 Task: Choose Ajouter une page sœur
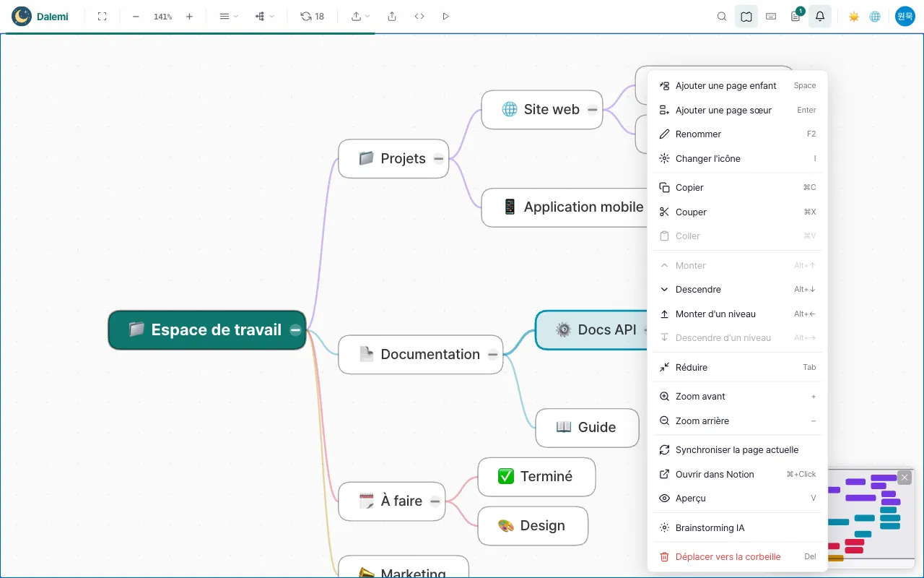pyautogui.click(x=737, y=111)
